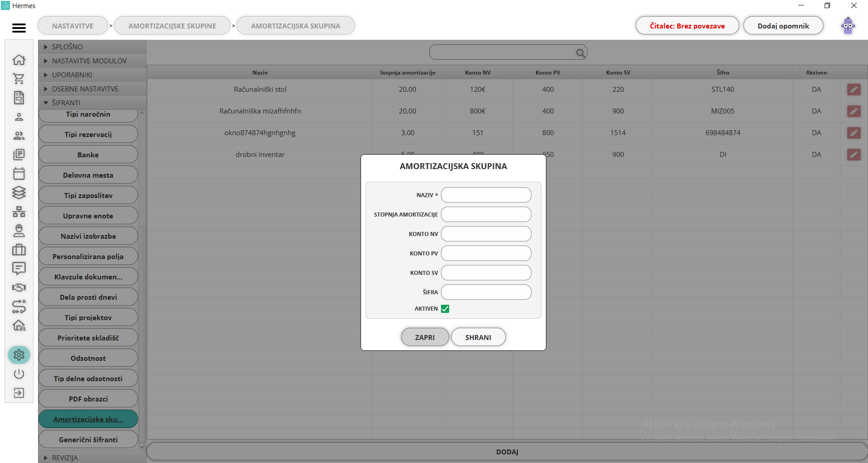Collapse the ŠIFRANTI section
Viewport: 868px width, 463px height.
tap(92, 103)
